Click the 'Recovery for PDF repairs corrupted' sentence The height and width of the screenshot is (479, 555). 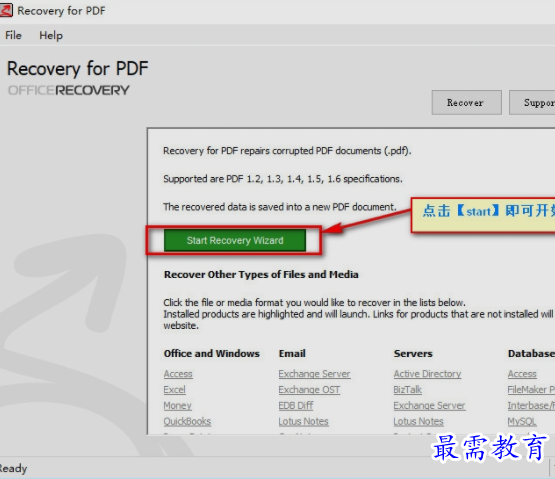(x=287, y=151)
